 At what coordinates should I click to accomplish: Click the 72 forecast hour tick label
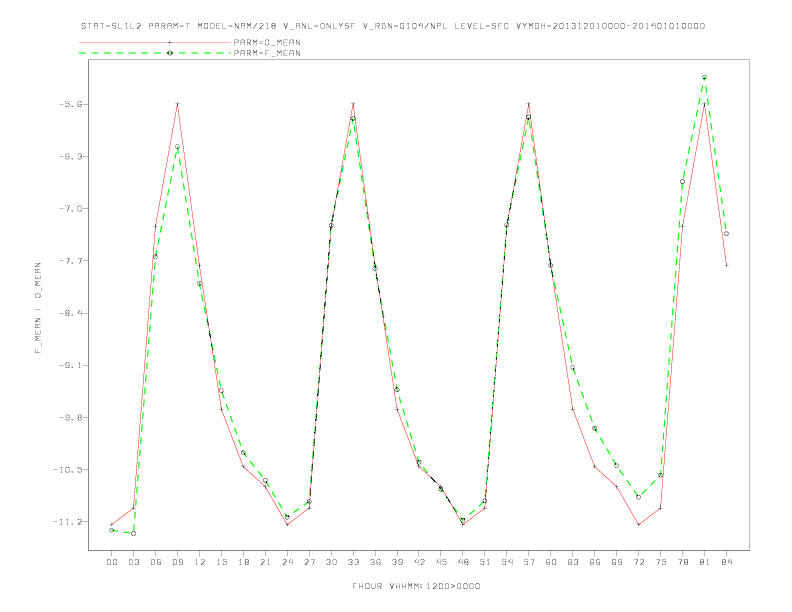point(638,562)
